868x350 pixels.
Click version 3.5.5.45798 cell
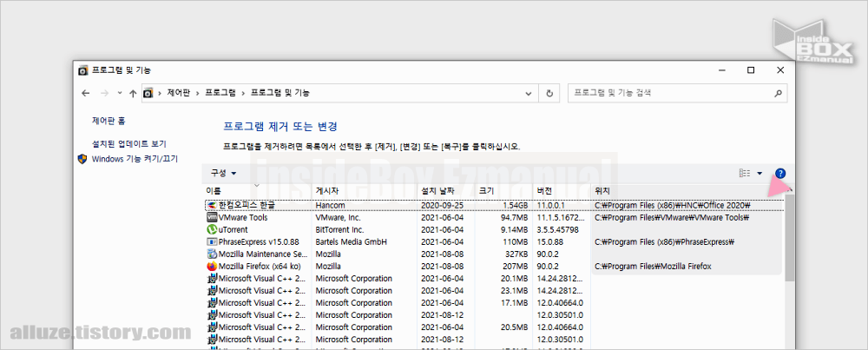pos(557,230)
